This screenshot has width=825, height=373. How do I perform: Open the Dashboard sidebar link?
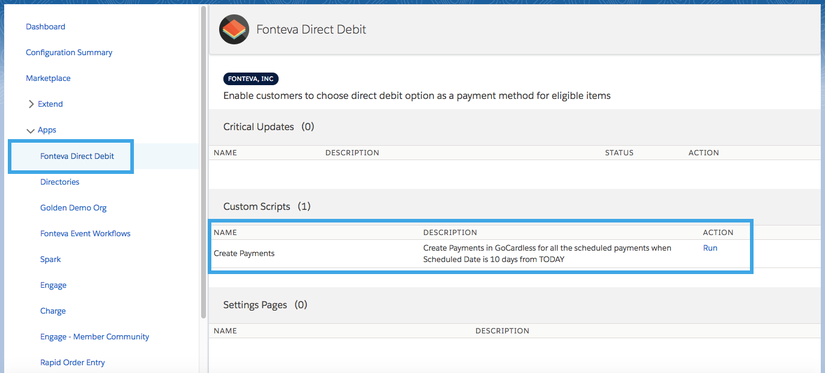click(45, 26)
